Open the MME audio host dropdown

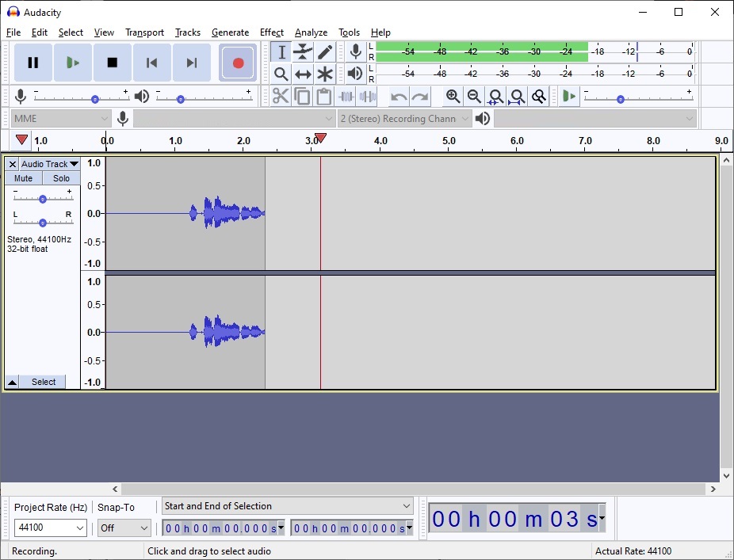click(x=61, y=119)
